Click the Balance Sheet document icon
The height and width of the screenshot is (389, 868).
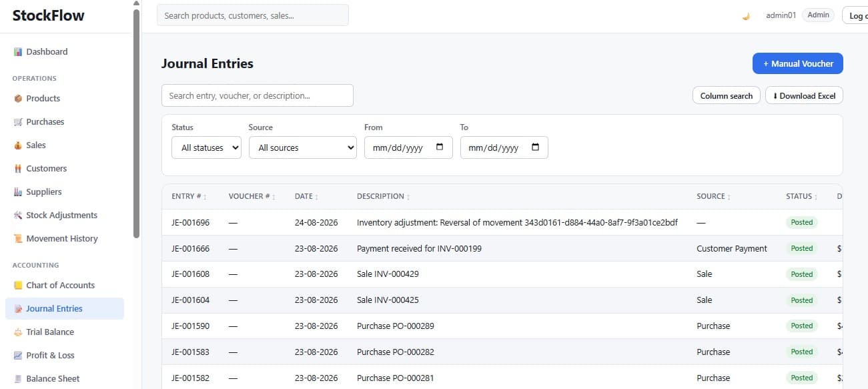18,379
